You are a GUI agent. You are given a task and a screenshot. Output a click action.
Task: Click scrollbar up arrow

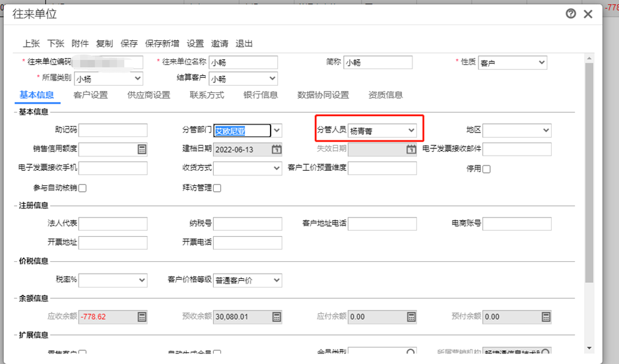coord(589,59)
